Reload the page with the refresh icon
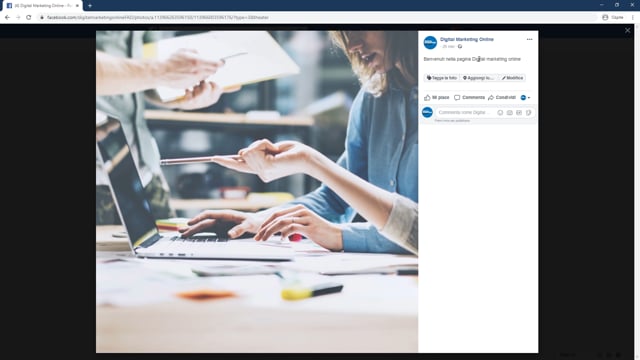 [29, 17]
